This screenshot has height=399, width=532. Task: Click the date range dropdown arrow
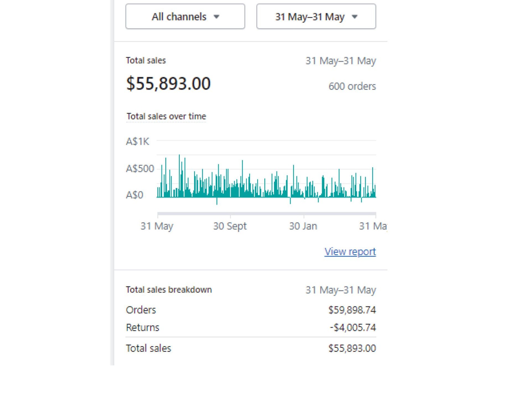355,17
